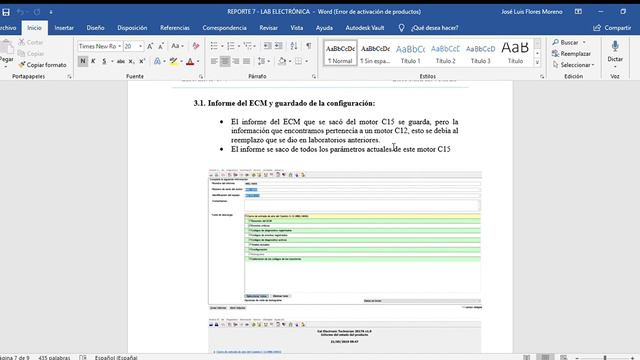Screen dimensions: 640x360
Task: Click the Español (España) language indicator
Action: click(x=116, y=357)
